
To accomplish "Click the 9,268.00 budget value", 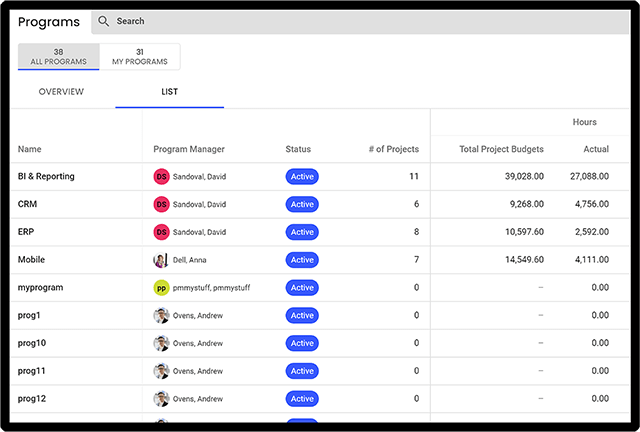I will click(527, 204).
